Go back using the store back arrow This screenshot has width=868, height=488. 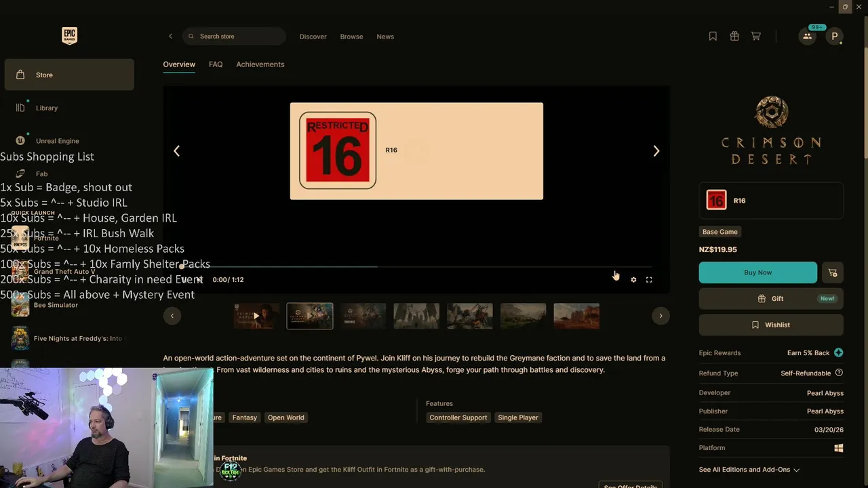coord(170,37)
